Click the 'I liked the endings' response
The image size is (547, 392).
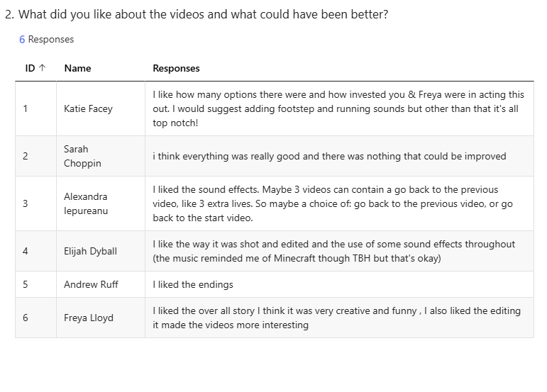click(x=193, y=285)
